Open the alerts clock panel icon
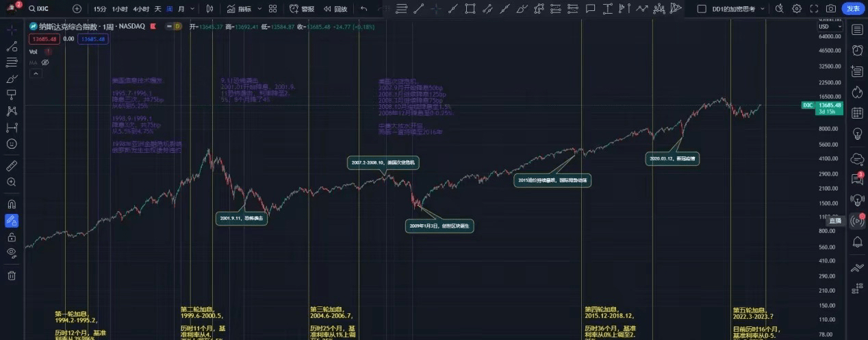This screenshot has width=868, height=340. 857,50
